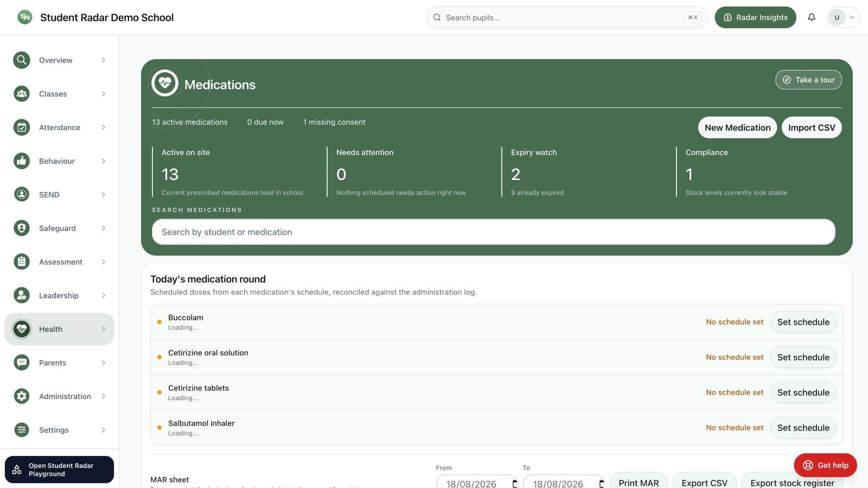Screen dimensions: 868x488
Task: Open the Settings section label
Action: tap(54, 430)
